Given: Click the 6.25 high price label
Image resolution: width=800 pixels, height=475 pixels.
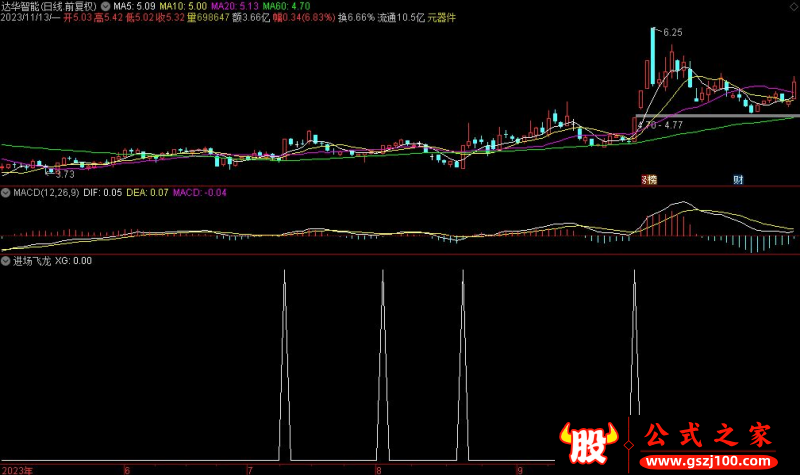Looking at the screenshot, I should click(672, 33).
